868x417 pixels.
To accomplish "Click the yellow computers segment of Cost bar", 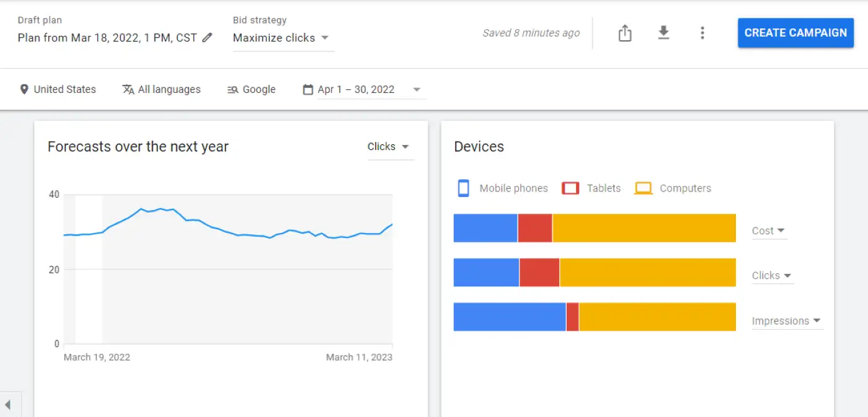I will pos(644,228).
